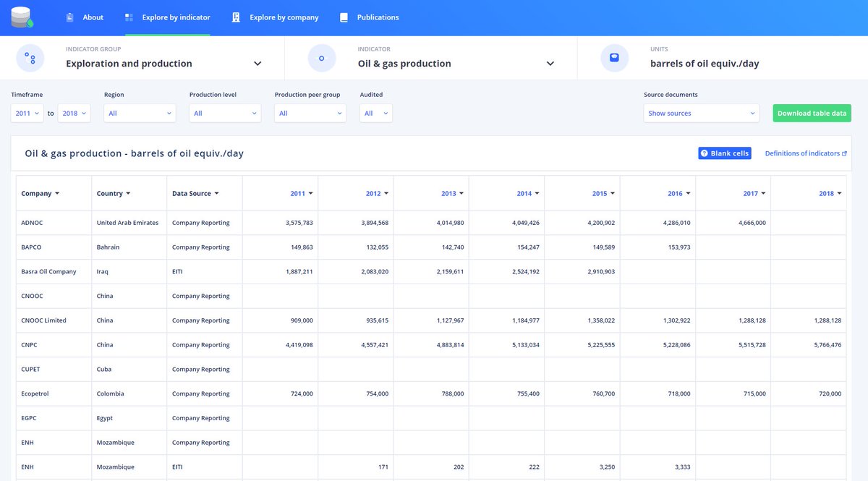The height and width of the screenshot is (481, 868).
Task: Switch to Explore by company tab
Action: 276,17
